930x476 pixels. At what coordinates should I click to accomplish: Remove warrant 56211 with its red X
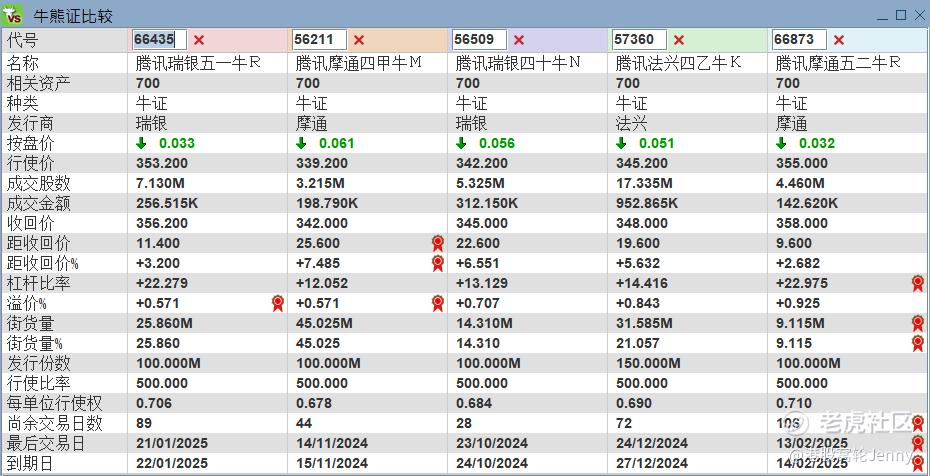[x=359, y=40]
